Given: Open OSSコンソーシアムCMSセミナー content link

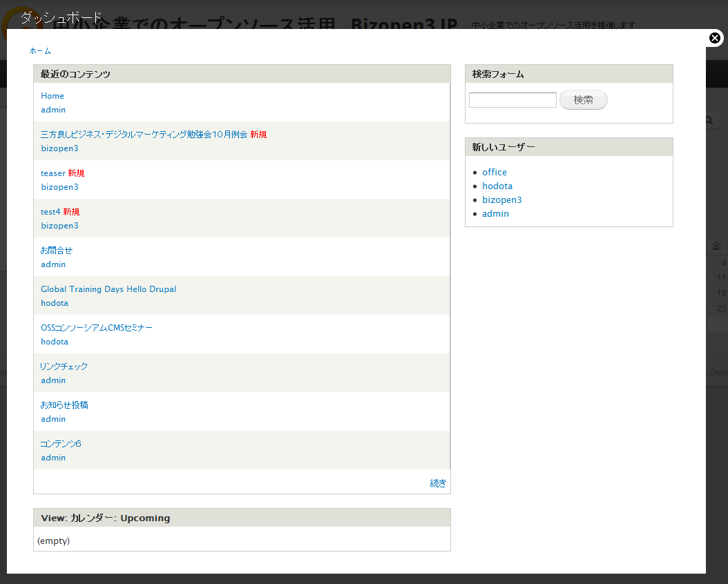Looking at the screenshot, I should [x=97, y=327].
